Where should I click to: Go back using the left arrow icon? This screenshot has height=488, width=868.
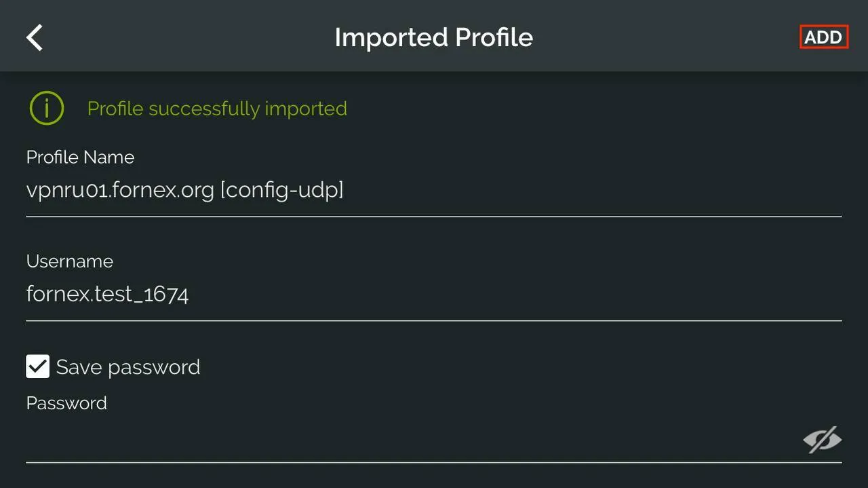[35, 37]
